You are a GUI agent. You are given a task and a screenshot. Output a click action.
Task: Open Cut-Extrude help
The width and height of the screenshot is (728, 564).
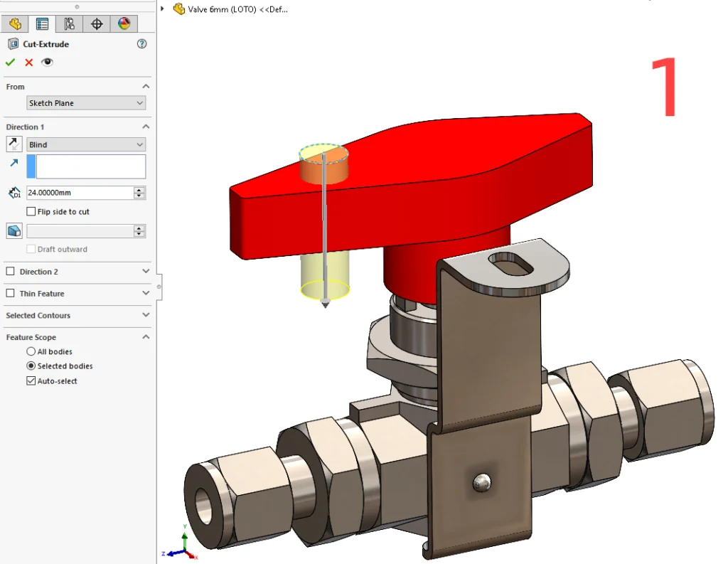[x=141, y=43]
